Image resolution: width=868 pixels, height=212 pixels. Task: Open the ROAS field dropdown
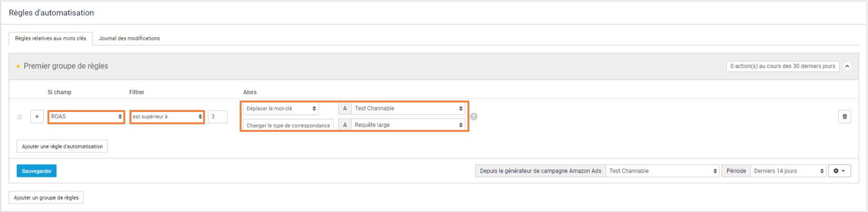(x=86, y=117)
